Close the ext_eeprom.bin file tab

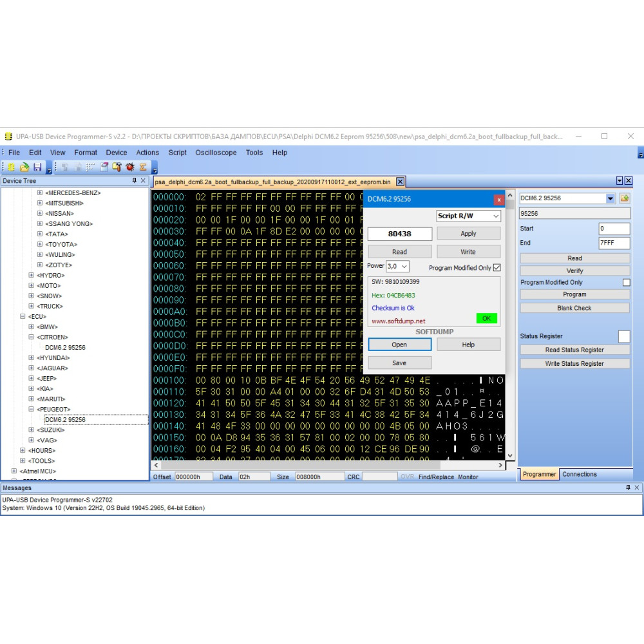[400, 182]
